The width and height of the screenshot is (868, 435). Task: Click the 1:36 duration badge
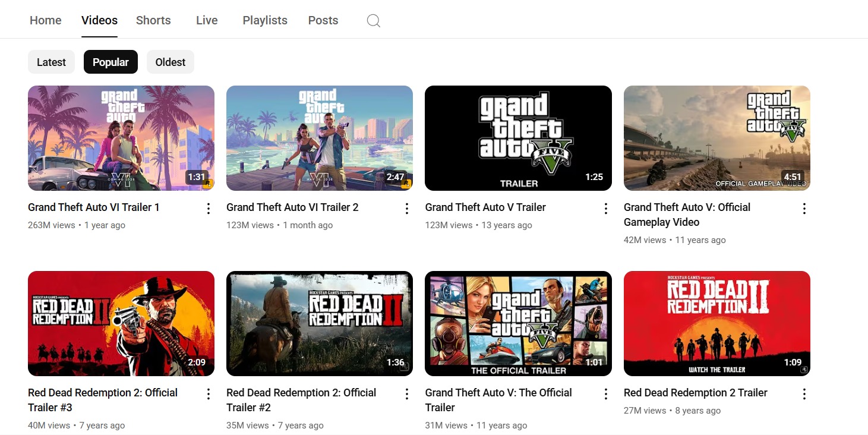click(395, 363)
